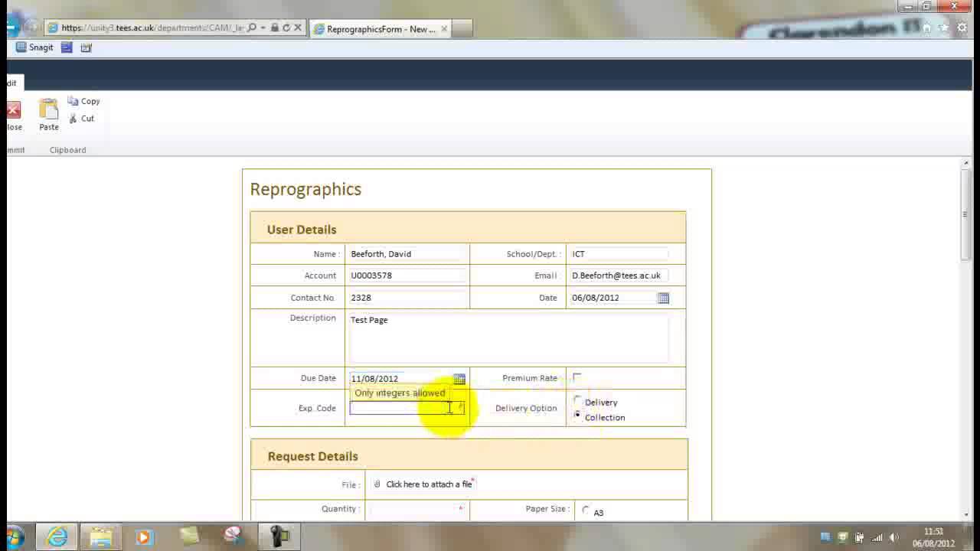Click the Snagit capture schedule icon
This screenshot has width=980, height=551.
[x=86, y=47]
